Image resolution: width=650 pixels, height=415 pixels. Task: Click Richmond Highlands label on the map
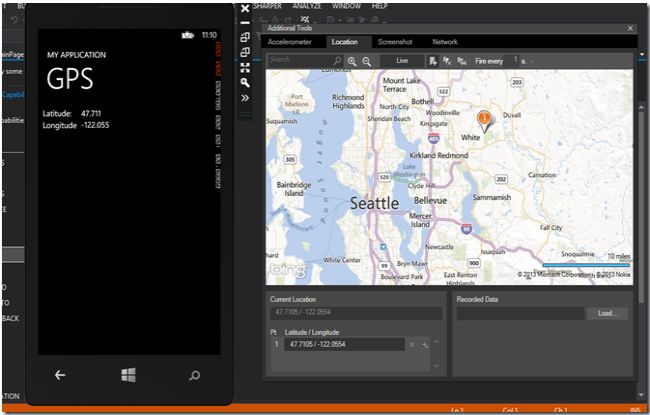coord(348,102)
